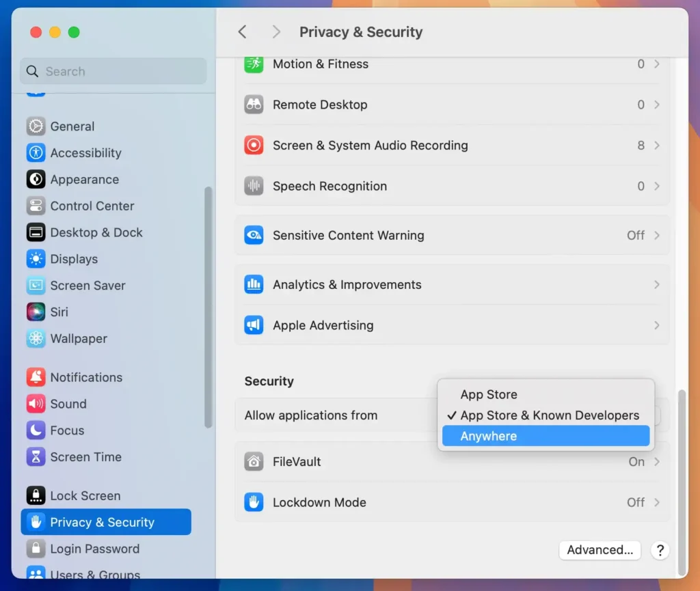The image size is (700, 591).
Task: Click the Screen Time label
Action: tap(85, 456)
